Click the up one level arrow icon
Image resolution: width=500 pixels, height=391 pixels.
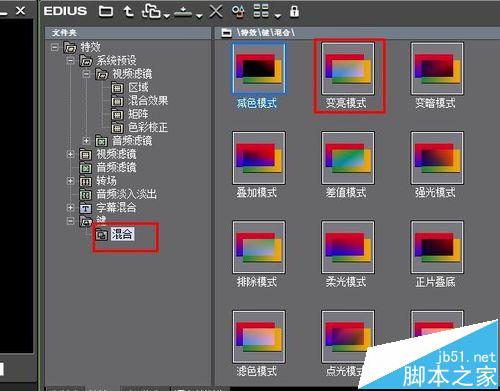(128, 11)
